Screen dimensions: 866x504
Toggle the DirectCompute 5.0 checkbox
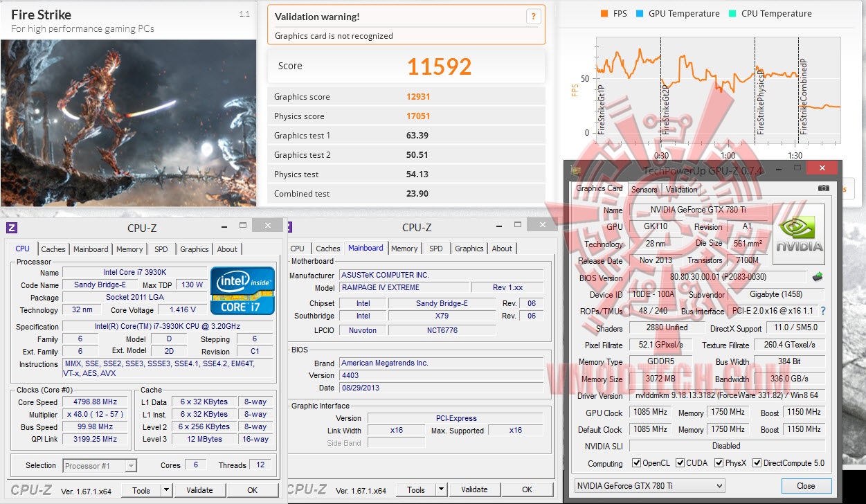coord(757,463)
